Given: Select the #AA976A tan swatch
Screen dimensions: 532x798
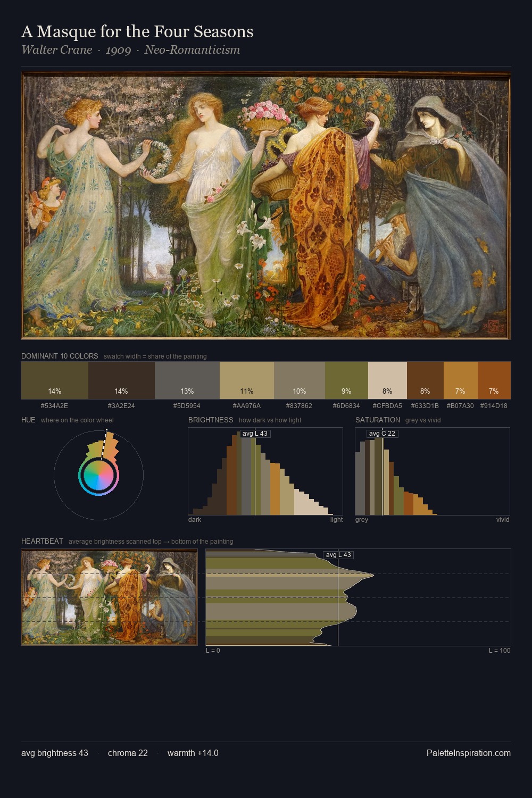Looking at the screenshot, I should [247, 380].
